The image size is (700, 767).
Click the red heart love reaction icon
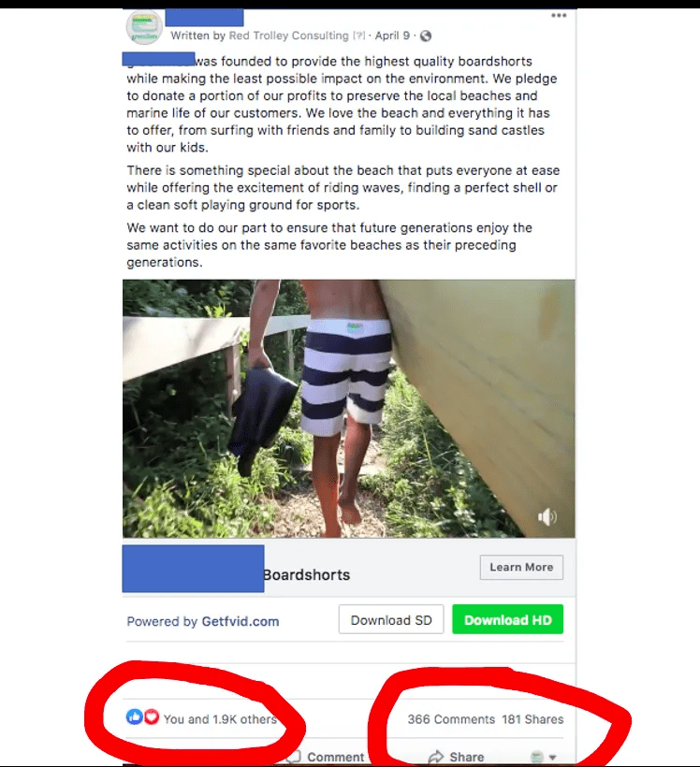[152, 717]
